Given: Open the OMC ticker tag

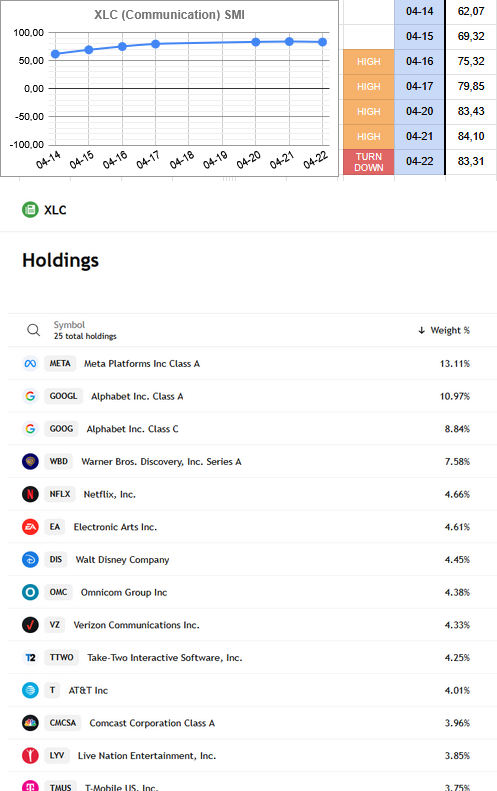Looking at the screenshot, I should coord(59,592).
